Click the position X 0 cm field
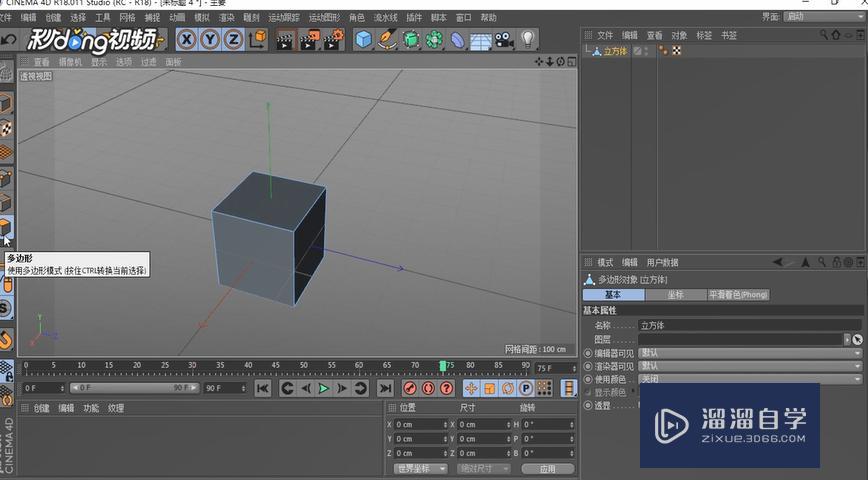This screenshot has width=868, height=480. coord(421,424)
